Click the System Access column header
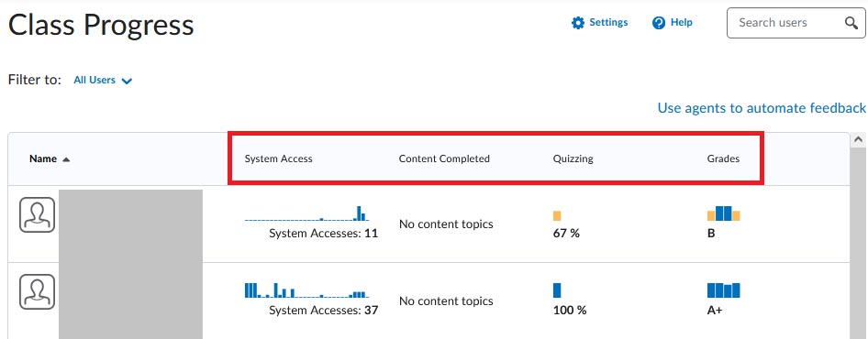The height and width of the screenshot is (339, 868). pos(278,159)
